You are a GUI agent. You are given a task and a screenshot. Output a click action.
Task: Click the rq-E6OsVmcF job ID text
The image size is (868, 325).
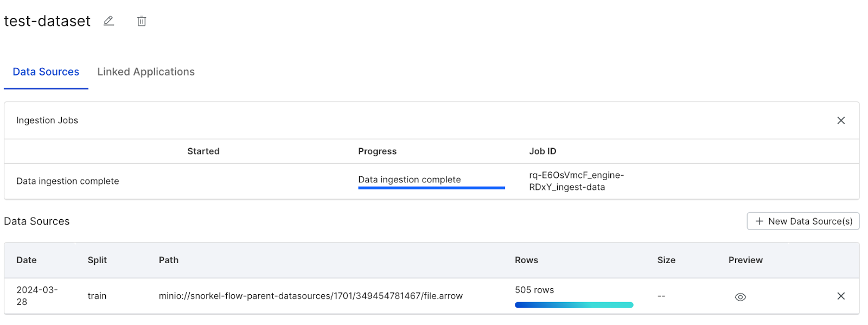tap(577, 181)
